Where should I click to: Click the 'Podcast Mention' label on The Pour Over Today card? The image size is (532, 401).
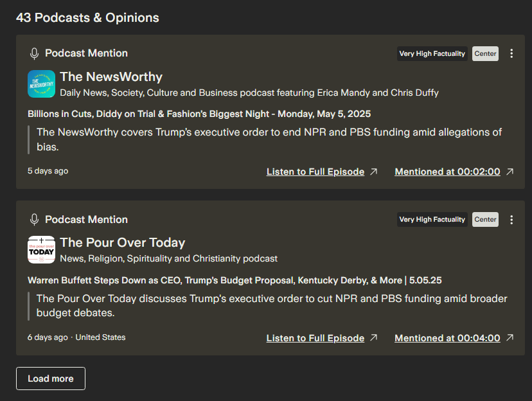coord(87,220)
